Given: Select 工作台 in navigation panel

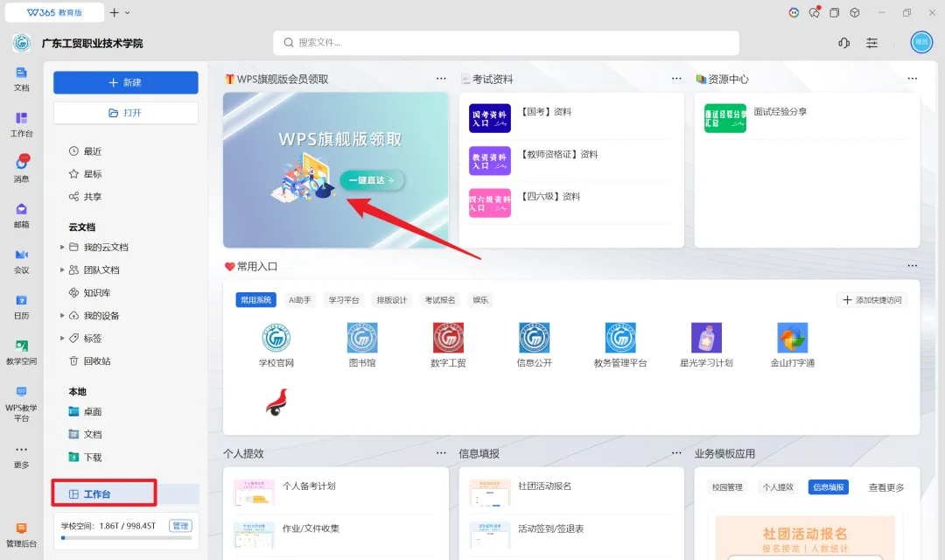Looking at the screenshot, I should [125, 494].
